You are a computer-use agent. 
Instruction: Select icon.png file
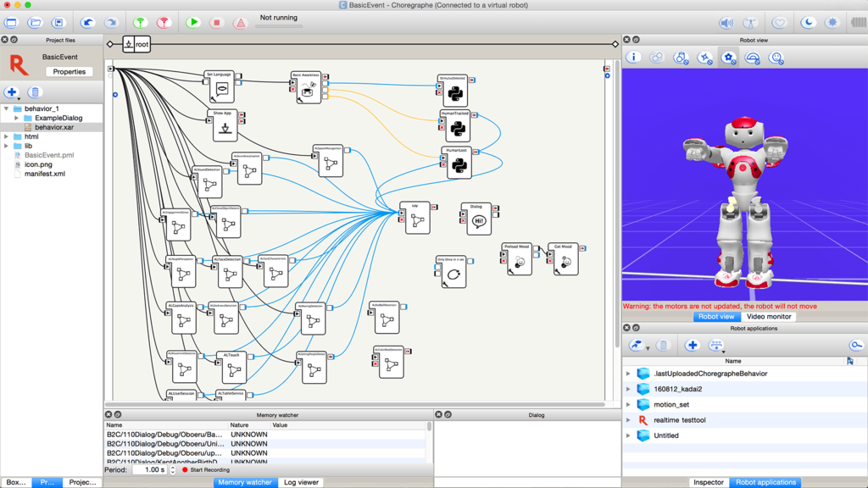coord(37,165)
